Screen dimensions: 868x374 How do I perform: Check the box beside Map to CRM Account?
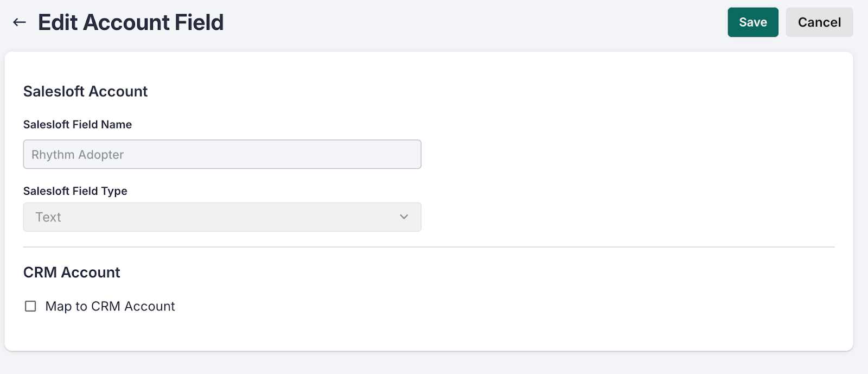pyautogui.click(x=30, y=306)
